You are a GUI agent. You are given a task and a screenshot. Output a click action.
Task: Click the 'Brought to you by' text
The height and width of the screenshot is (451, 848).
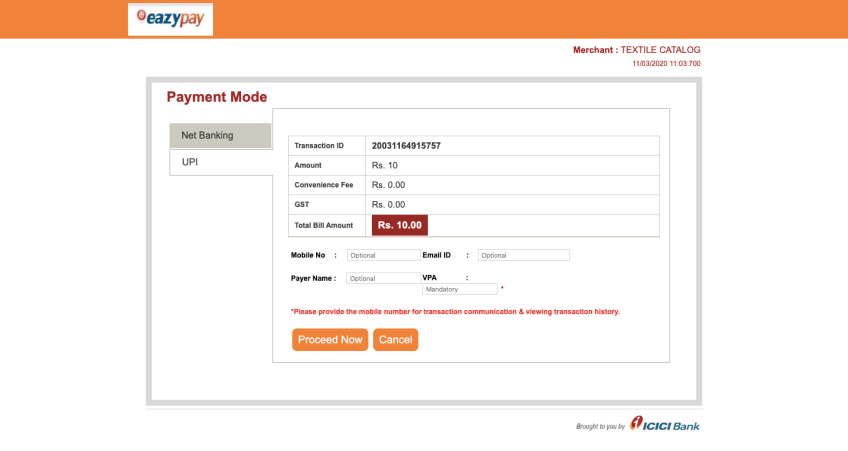point(600,427)
